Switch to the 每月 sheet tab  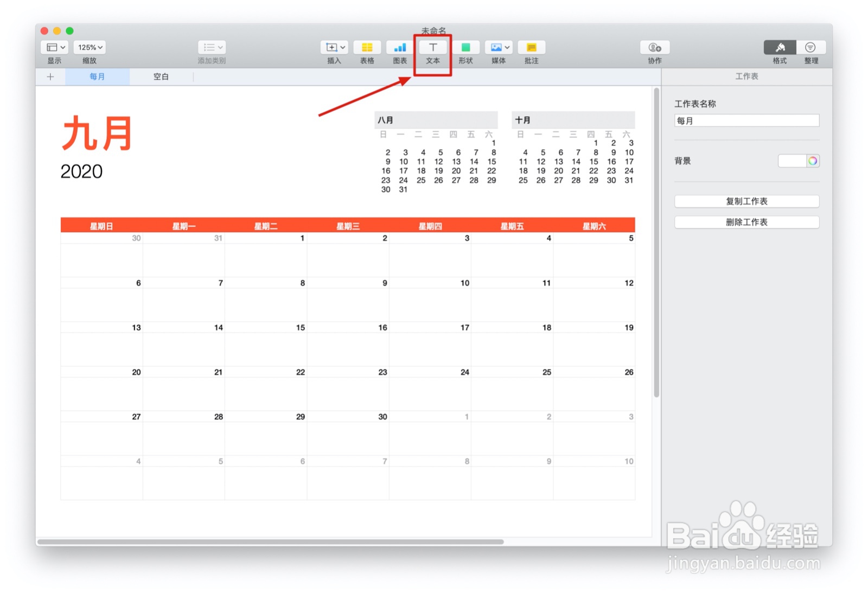click(97, 76)
